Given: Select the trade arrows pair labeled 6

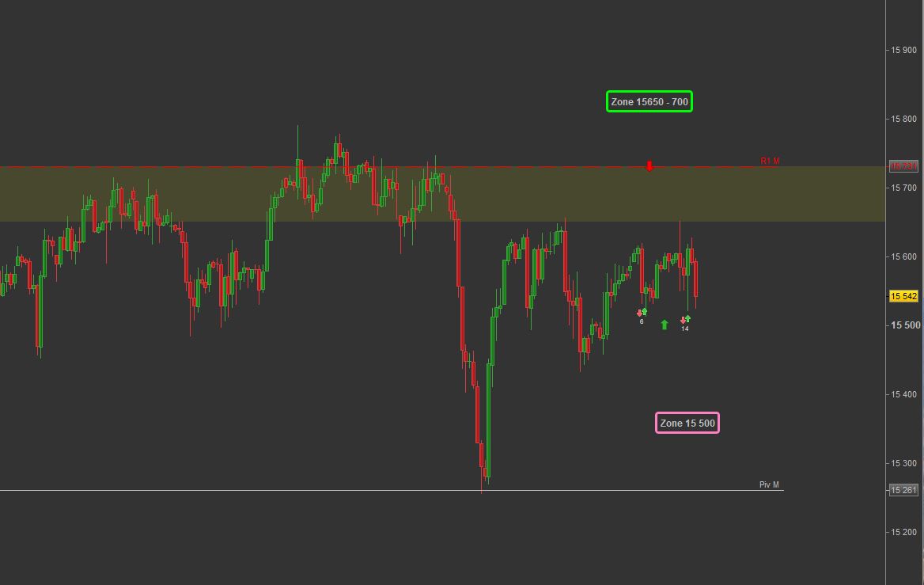Looking at the screenshot, I should [x=642, y=313].
